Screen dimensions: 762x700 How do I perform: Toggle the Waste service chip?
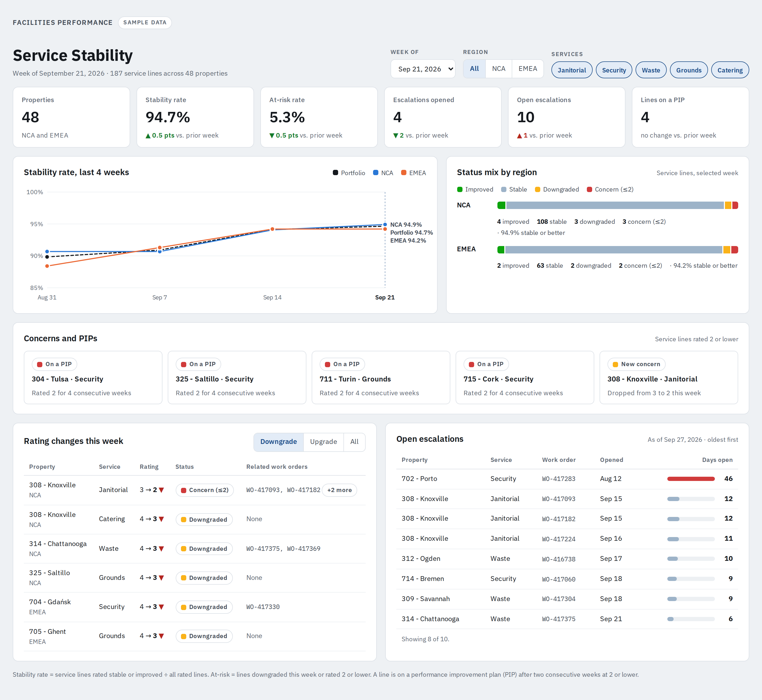coord(651,70)
